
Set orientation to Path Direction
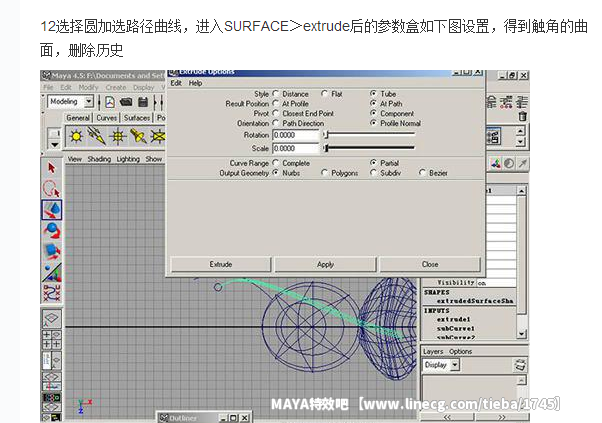(x=276, y=123)
